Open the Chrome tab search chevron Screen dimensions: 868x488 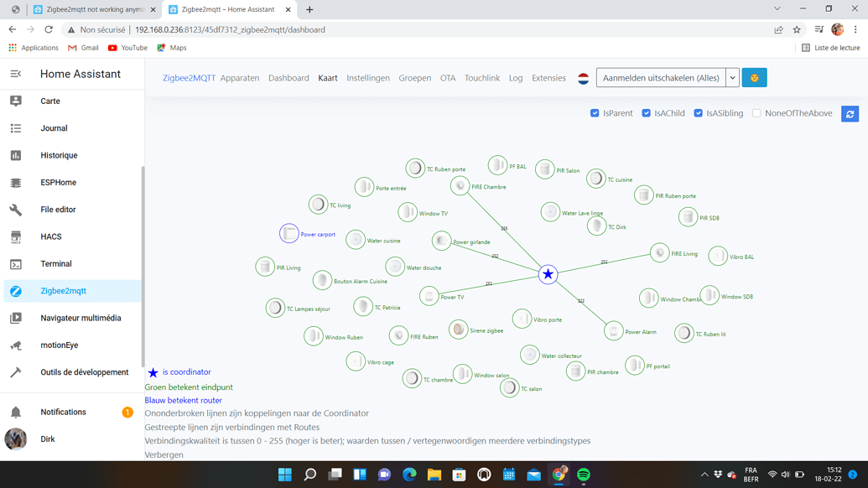(777, 9)
